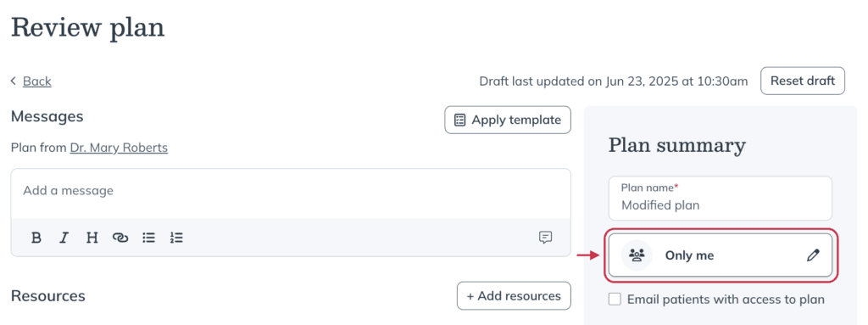Screen dimensions: 868x325
Task: Click the back chevron arrow
Action: pyautogui.click(x=14, y=81)
